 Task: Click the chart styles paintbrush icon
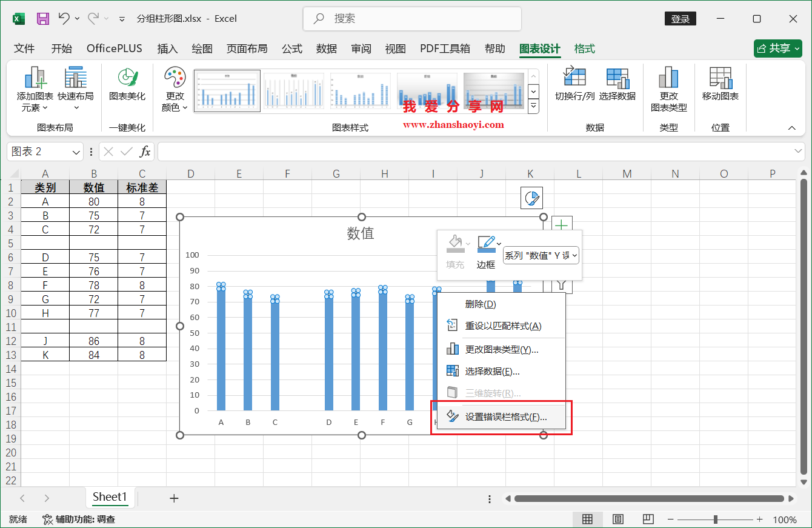click(x=531, y=198)
